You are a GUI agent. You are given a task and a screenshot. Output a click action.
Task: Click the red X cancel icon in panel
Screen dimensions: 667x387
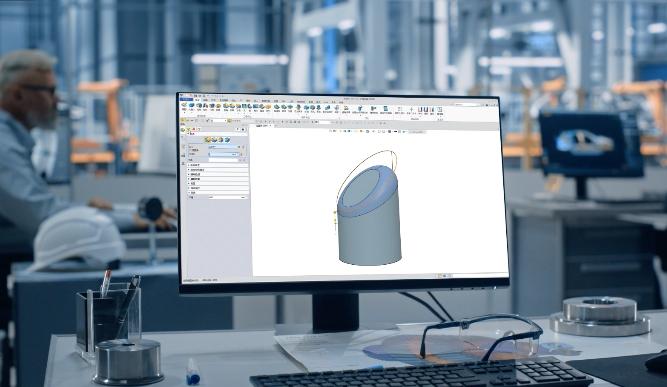pyautogui.click(x=194, y=129)
